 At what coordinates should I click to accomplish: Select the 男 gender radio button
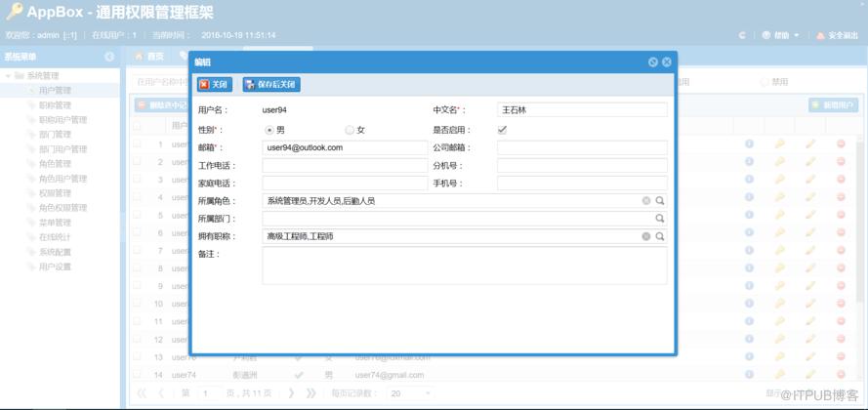point(269,130)
